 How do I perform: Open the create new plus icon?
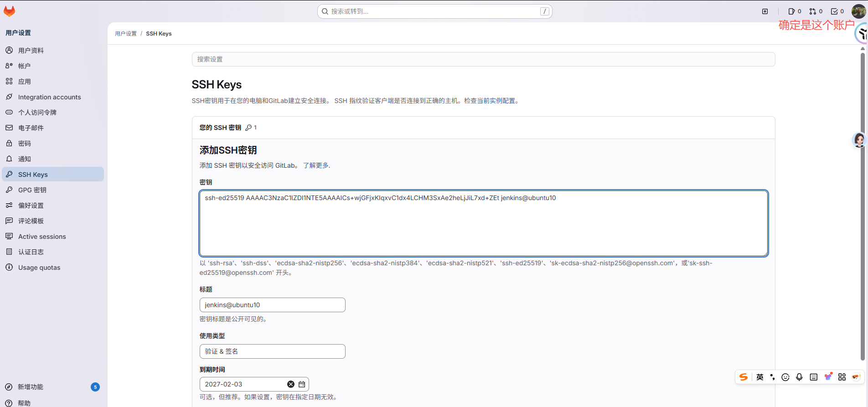coord(765,11)
